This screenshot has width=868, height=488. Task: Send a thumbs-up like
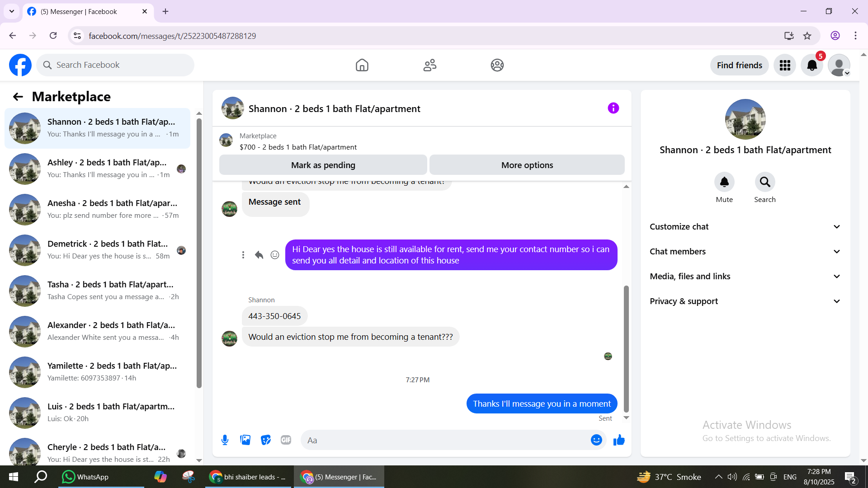click(x=619, y=440)
